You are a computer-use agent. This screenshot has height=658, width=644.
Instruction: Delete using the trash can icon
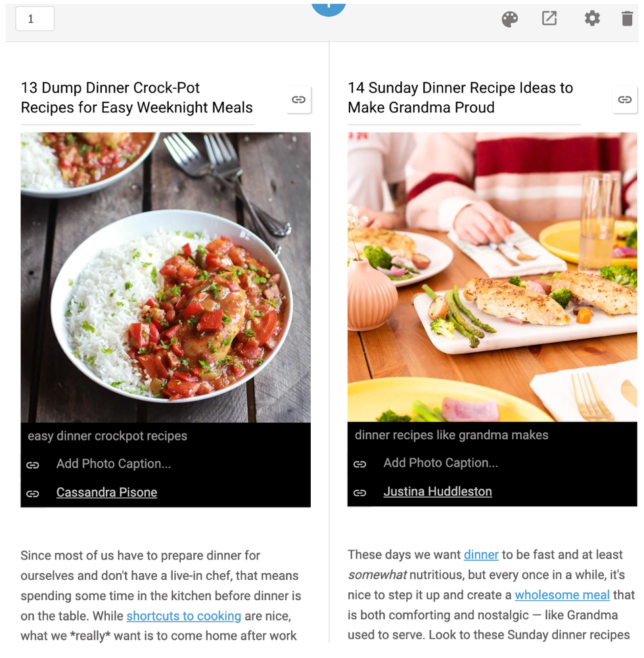[x=627, y=19]
